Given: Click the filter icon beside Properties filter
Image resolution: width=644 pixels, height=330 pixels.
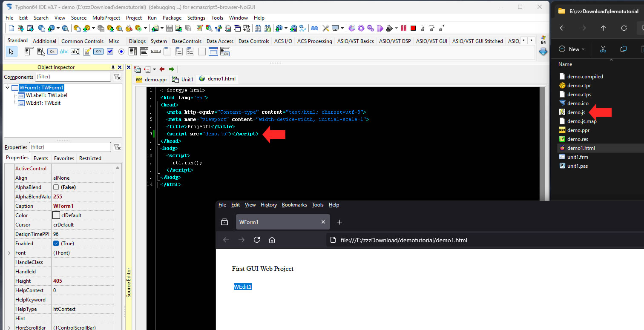Looking at the screenshot, I should tap(117, 147).
